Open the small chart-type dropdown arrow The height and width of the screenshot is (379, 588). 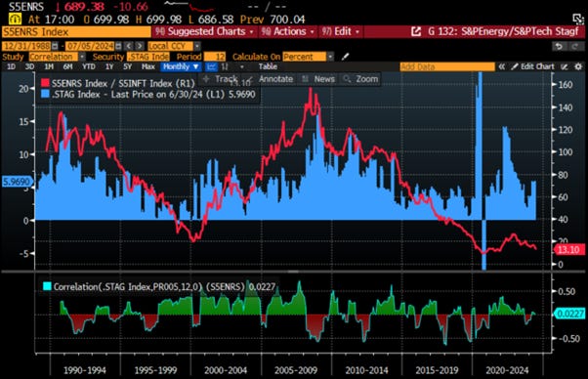pyautogui.click(x=242, y=66)
